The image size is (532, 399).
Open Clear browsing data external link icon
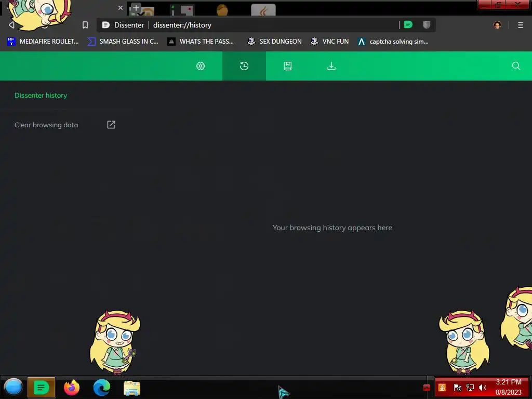tap(111, 125)
